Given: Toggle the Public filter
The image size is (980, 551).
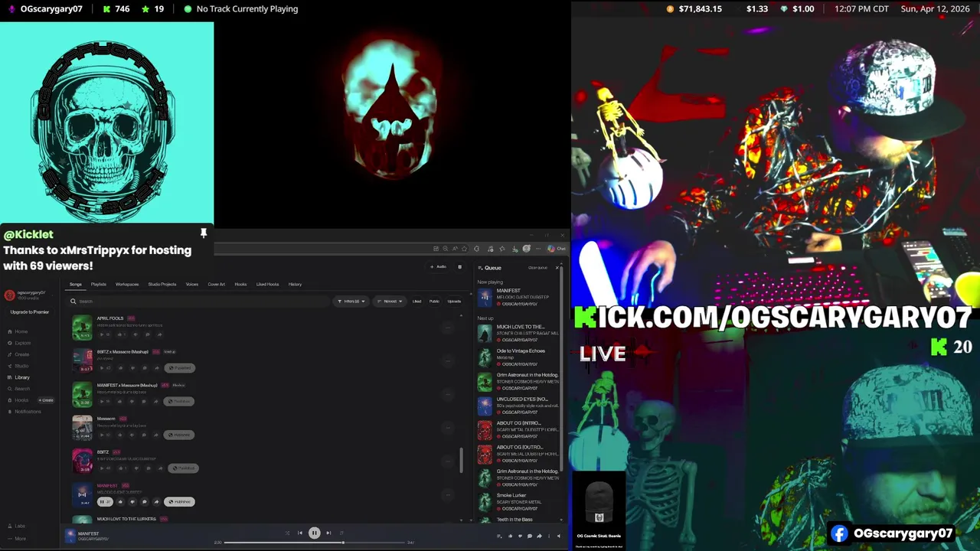Looking at the screenshot, I should (434, 301).
